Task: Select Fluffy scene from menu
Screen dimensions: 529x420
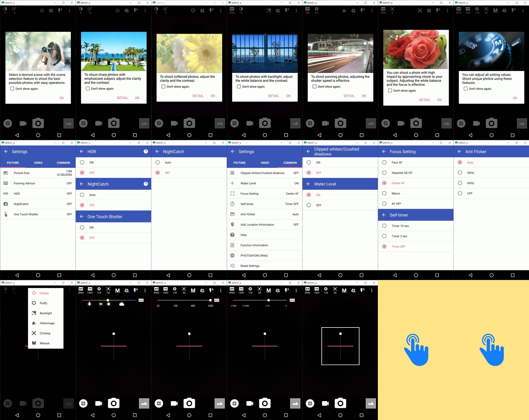Action: [x=46, y=303]
